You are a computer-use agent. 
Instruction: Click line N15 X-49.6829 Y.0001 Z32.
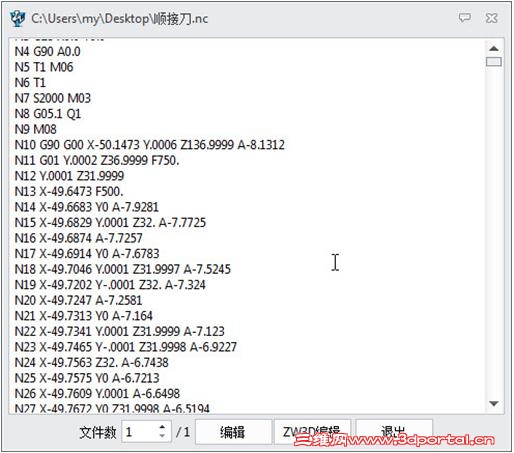pos(110,223)
